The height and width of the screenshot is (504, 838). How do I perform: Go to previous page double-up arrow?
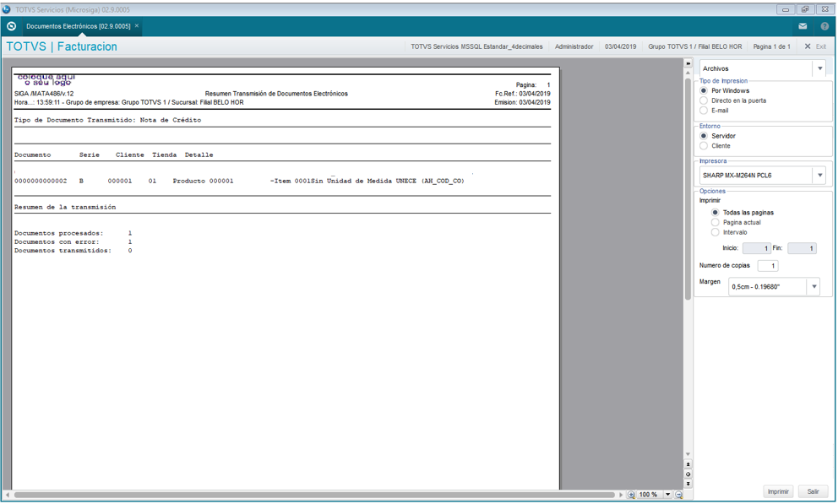coord(688,464)
